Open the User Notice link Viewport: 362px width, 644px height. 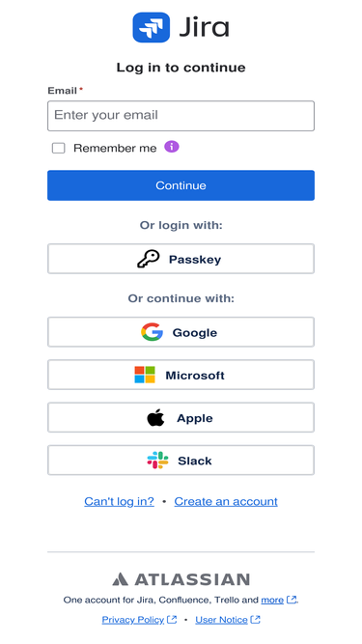[x=221, y=620]
